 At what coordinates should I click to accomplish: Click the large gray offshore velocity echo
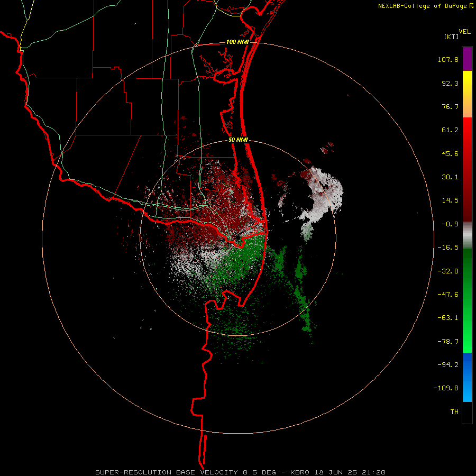tap(322, 196)
